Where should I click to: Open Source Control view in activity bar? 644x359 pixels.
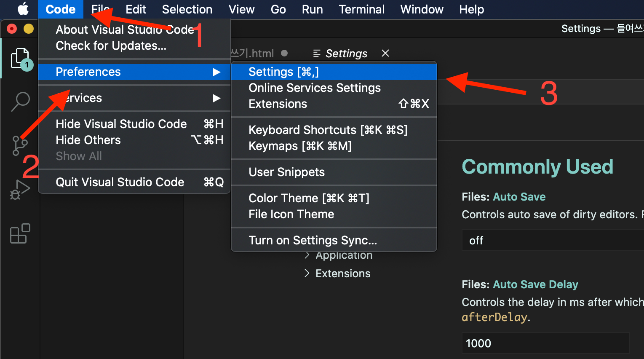click(x=19, y=145)
